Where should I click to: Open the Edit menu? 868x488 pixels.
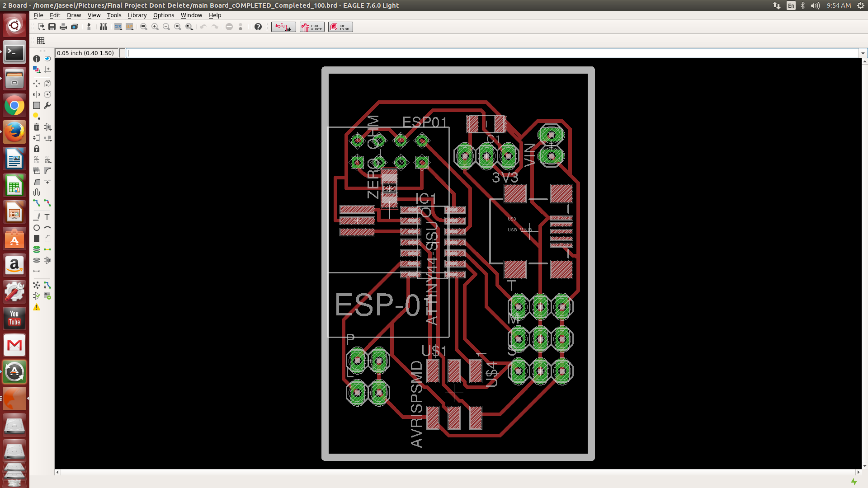(55, 15)
